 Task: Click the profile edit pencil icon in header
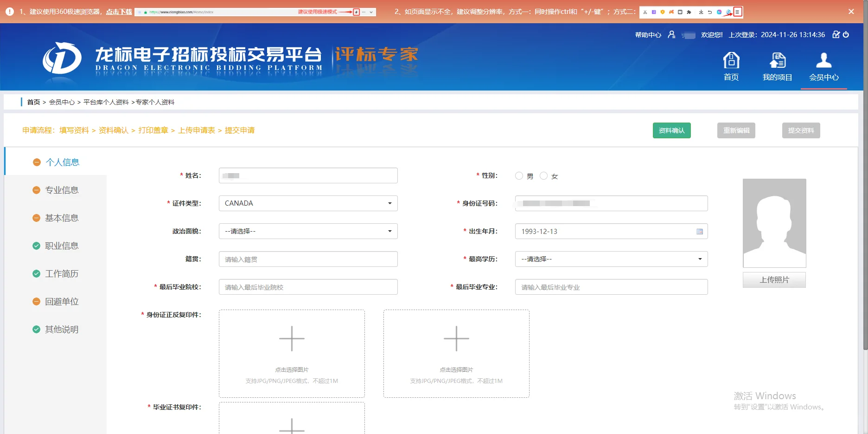pos(835,34)
